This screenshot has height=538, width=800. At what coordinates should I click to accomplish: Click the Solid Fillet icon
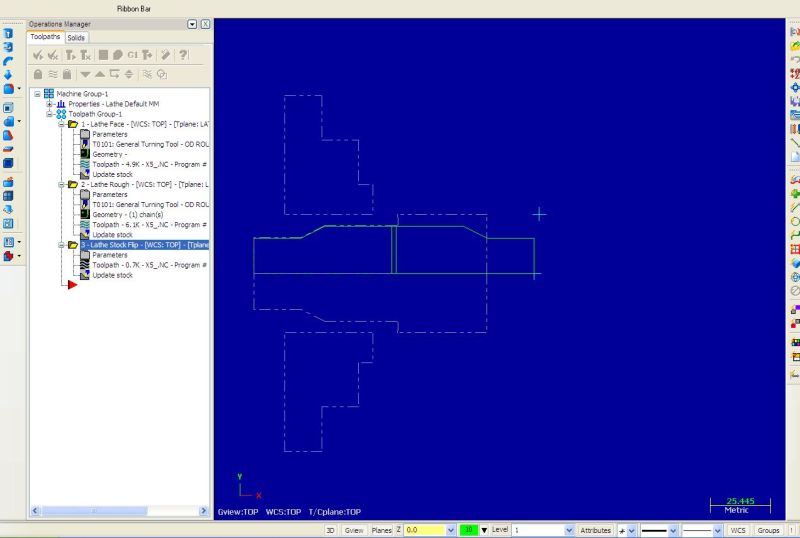pos(9,88)
